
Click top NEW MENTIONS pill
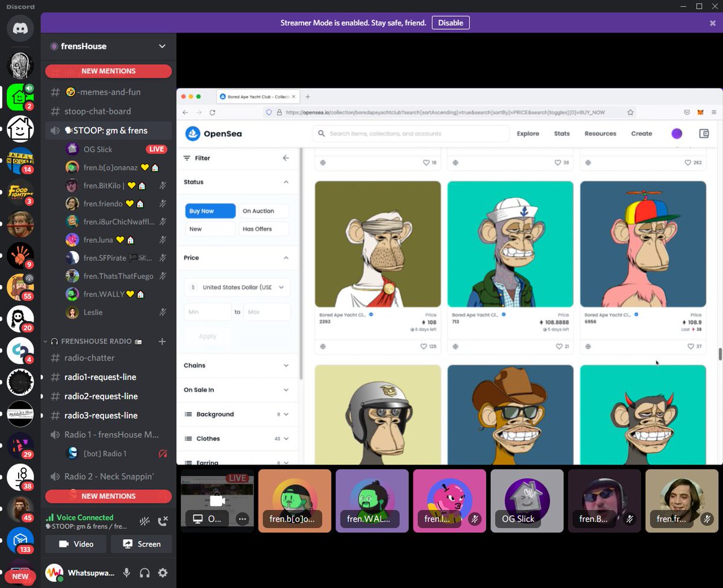(108, 71)
